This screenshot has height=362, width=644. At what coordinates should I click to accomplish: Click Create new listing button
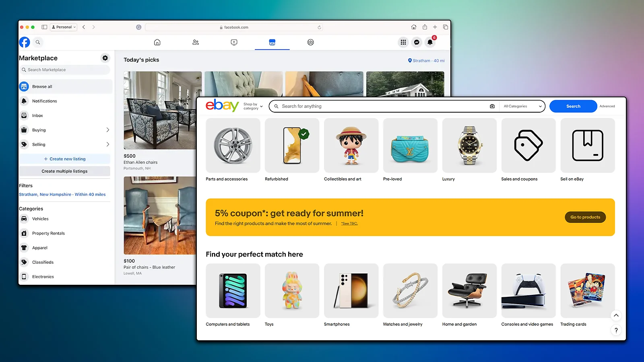coord(64,159)
